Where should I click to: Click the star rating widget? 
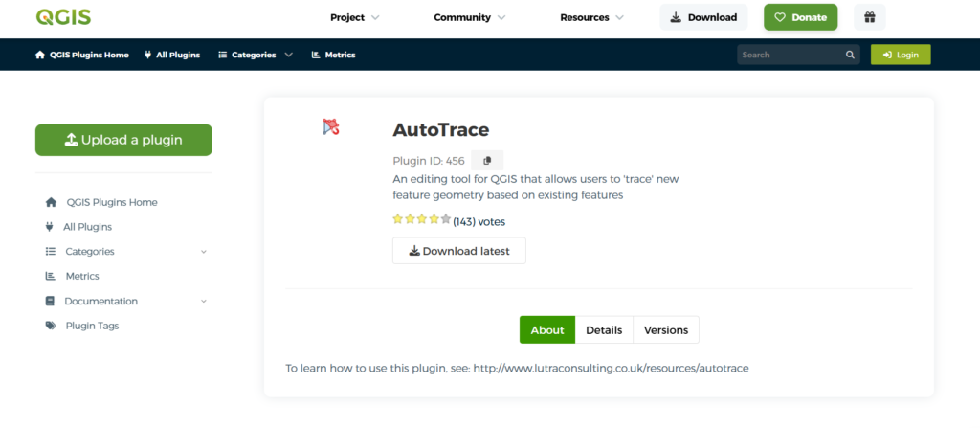coord(421,219)
